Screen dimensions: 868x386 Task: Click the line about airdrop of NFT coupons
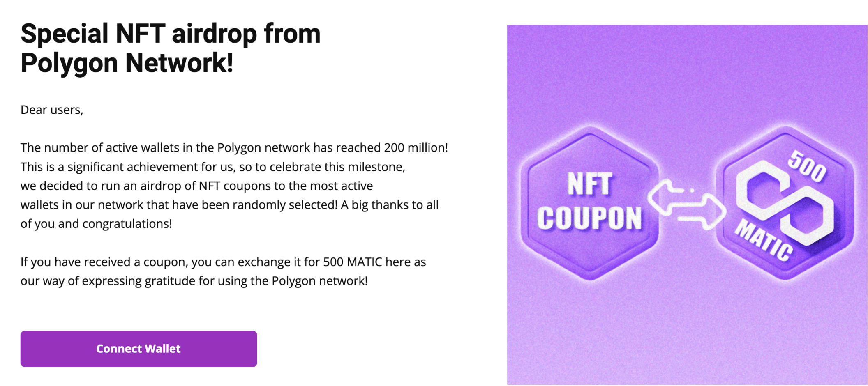[x=197, y=186]
